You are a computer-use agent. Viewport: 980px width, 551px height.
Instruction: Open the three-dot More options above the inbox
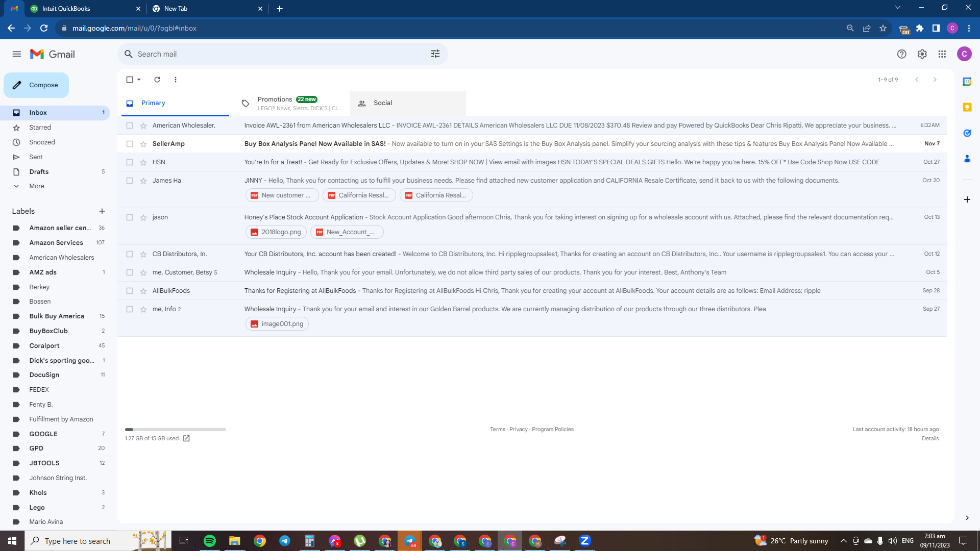click(x=176, y=80)
